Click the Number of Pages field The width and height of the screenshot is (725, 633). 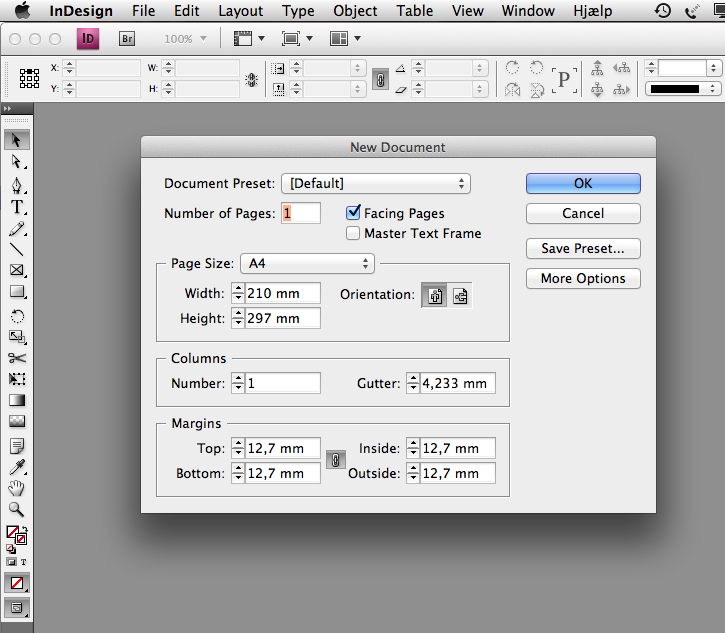pyautogui.click(x=301, y=213)
